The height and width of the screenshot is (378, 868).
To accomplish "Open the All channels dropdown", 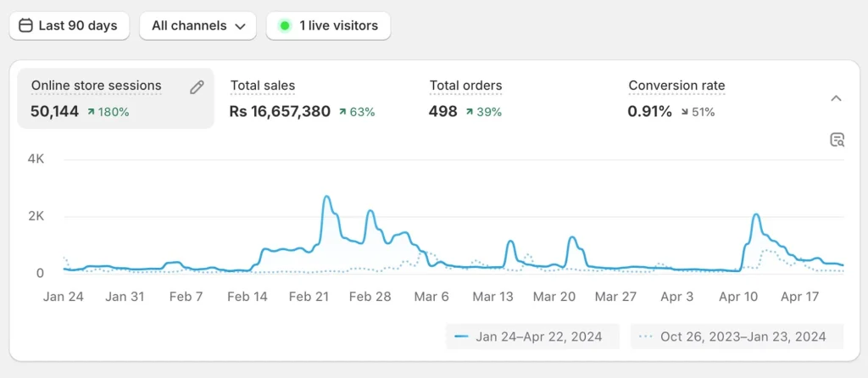I will tap(198, 25).
